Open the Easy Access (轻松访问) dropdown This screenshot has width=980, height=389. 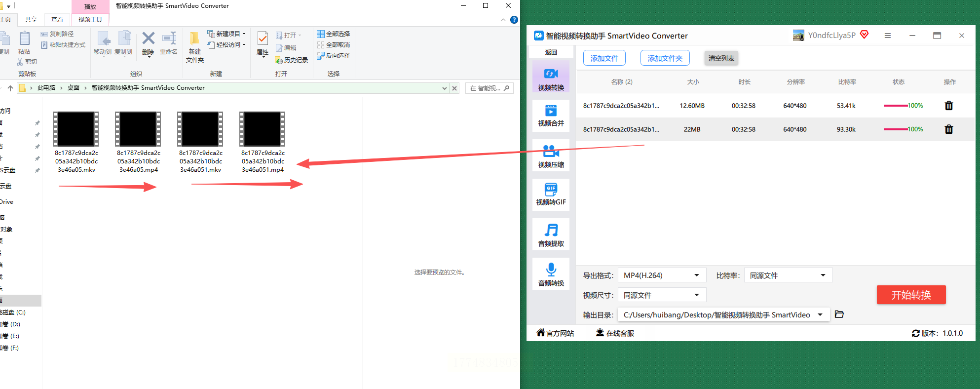pyautogui.click(x=226, y=45)
